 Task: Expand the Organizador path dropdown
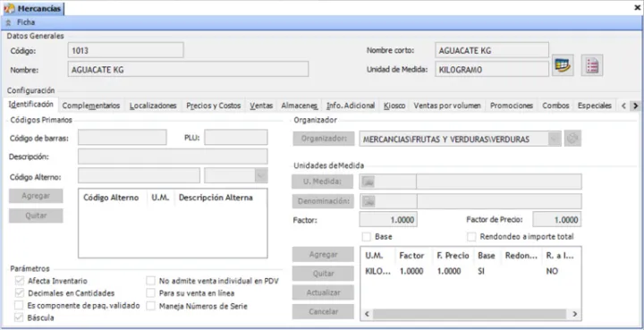(x=554, y=140)
